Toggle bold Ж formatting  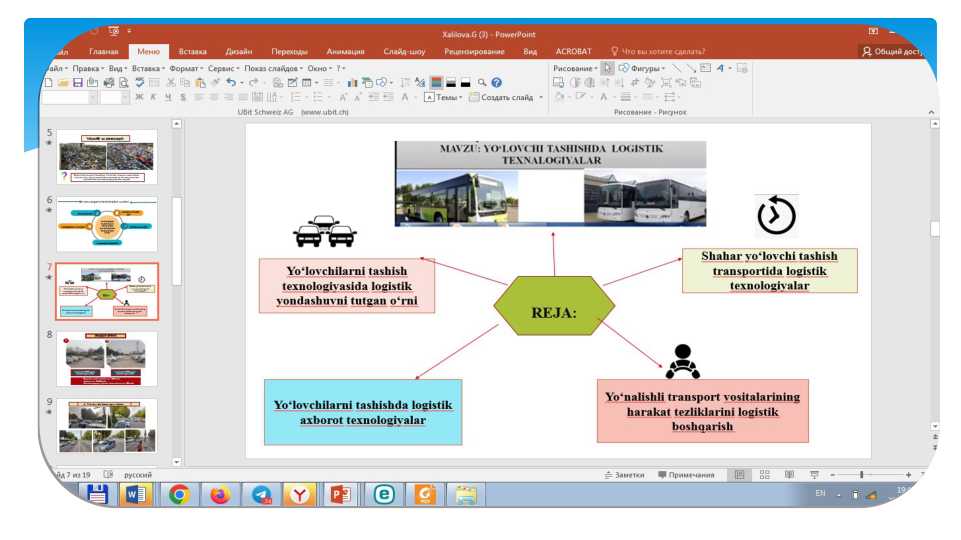139,98
